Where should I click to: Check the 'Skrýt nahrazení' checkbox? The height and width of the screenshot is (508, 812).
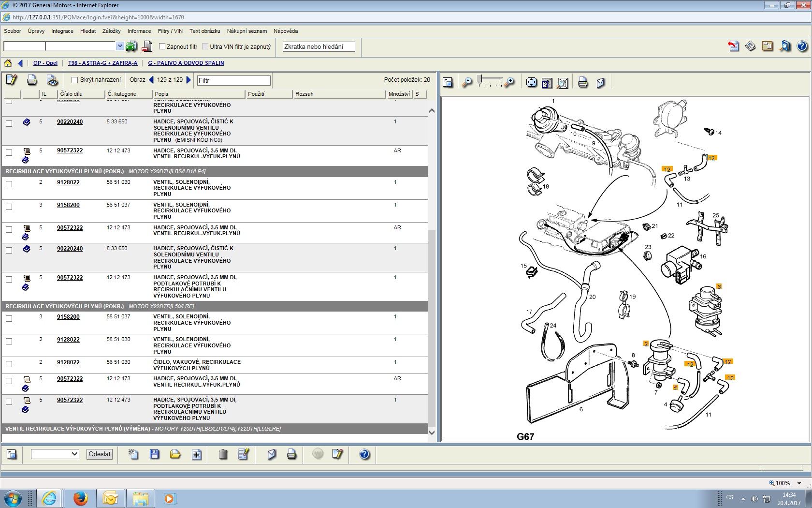74,80
